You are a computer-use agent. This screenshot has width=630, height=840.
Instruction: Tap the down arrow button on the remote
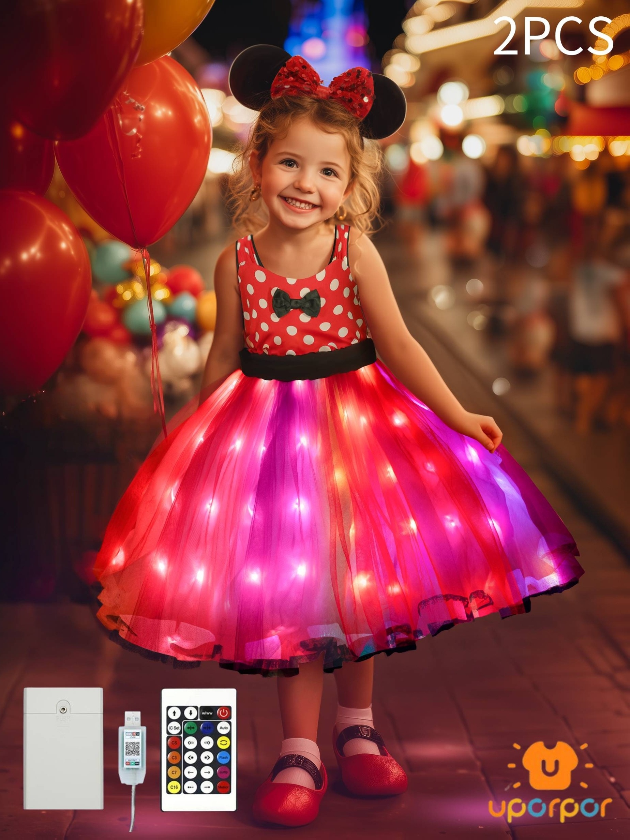coord(191,713)
